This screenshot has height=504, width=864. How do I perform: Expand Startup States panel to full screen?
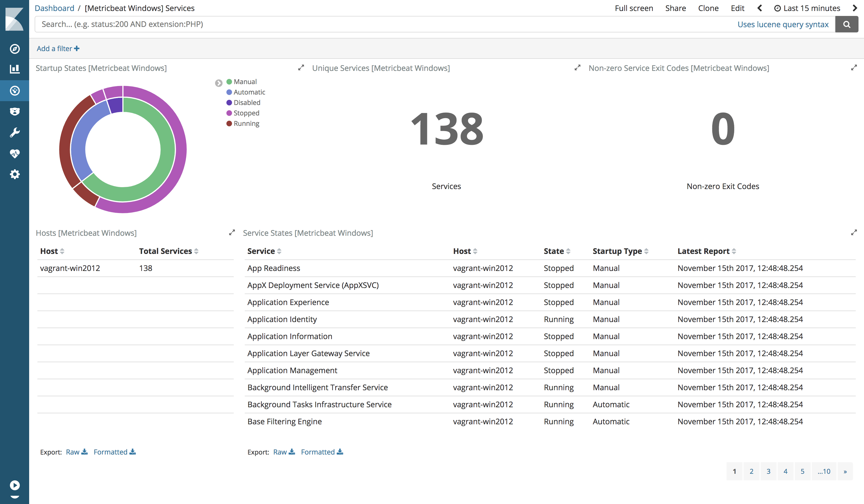pos(301,68)
